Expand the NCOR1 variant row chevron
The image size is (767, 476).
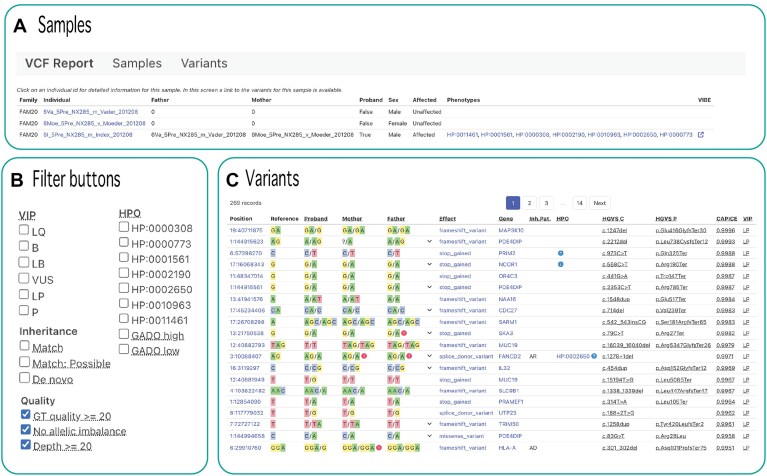[x=428, y=264]
